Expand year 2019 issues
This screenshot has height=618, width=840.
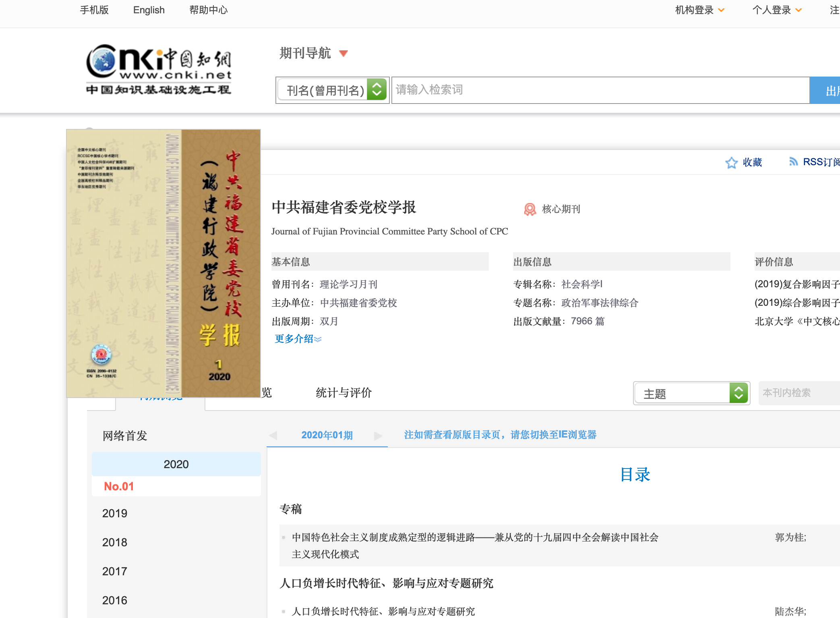pyautogui.click(x=115, y=513)
